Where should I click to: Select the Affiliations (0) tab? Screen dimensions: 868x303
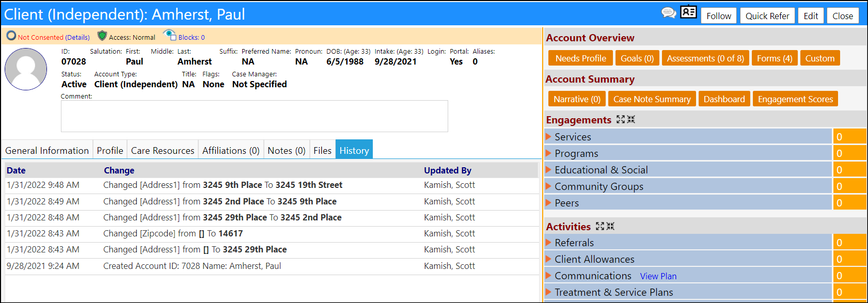point(231,150)
